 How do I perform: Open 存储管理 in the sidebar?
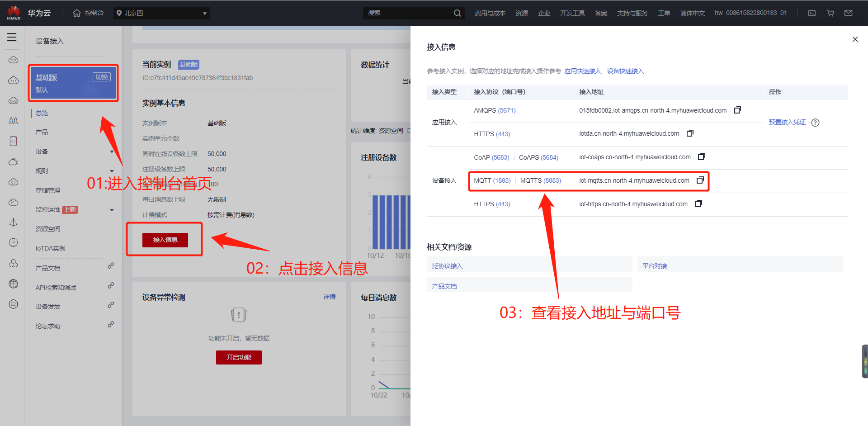[x=48, y=190]
